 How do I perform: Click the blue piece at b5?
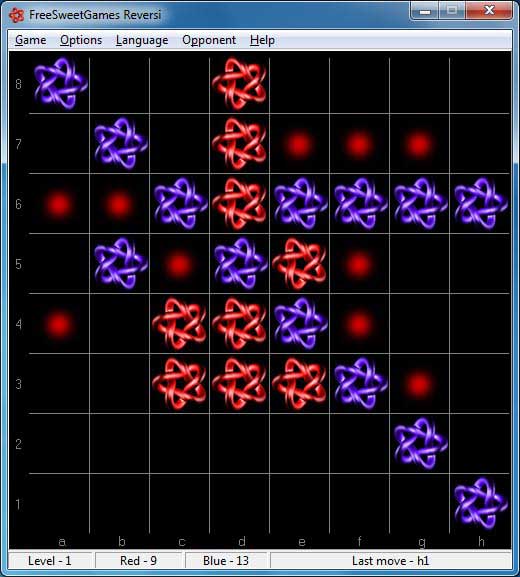point(121,263)
